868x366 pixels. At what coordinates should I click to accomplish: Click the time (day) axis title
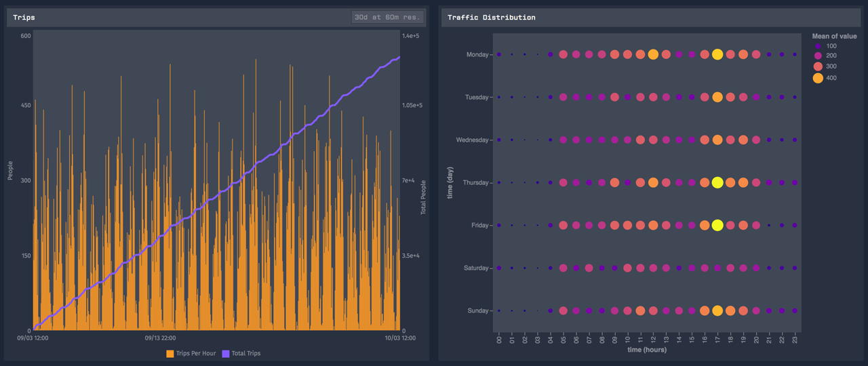(450, 182)
